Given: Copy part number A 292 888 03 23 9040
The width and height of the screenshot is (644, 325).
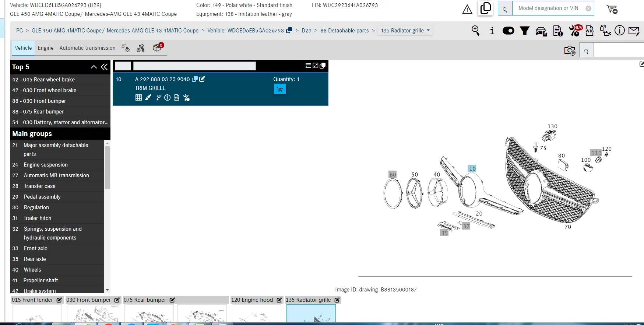Looking at the screenshot, I should pyautogui.click(x=195, y=79).
